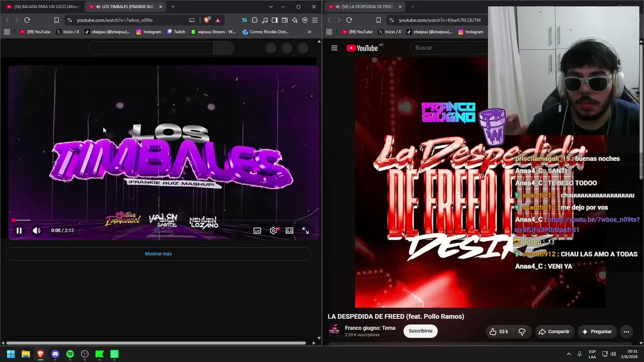Click the horizontal scrollbar of left window
The width and height of the screenshot is (644, 362).
click(156, 343)
